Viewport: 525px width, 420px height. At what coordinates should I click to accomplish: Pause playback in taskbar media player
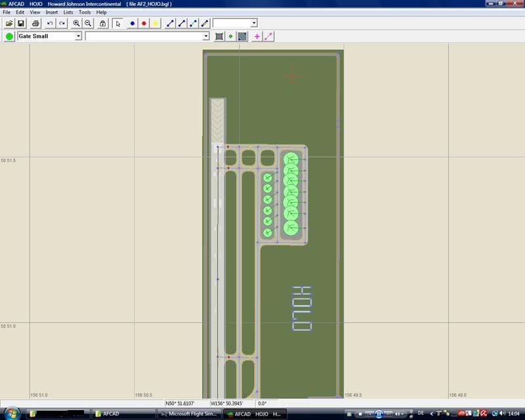pos(379,414)
